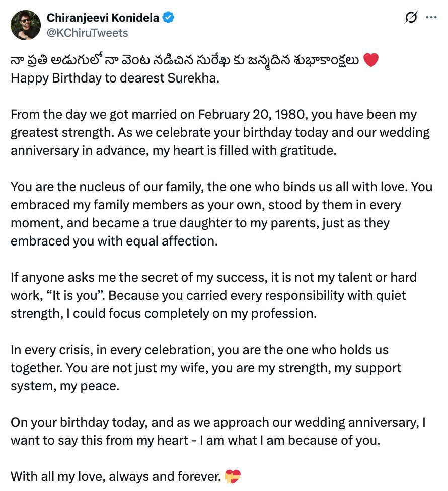Click the Telugu birthday greeting line
Image resolution: width=448 pixels, height=491 pixels.
[x=184, y=61]
